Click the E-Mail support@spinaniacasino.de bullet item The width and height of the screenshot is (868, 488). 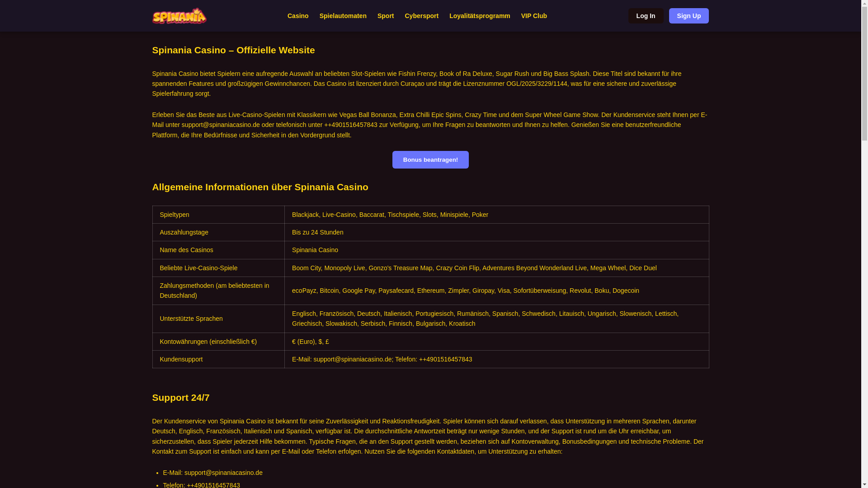pyautogui.click(x=212, y=473)
